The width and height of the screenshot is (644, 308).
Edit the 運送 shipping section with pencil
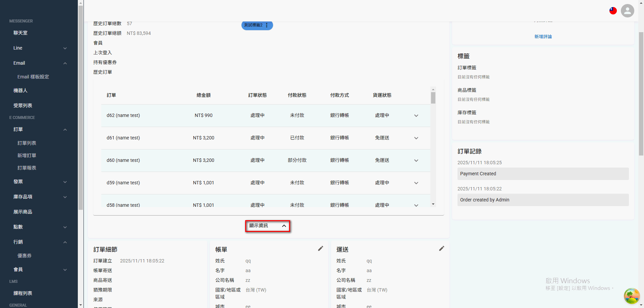point(442,248)
